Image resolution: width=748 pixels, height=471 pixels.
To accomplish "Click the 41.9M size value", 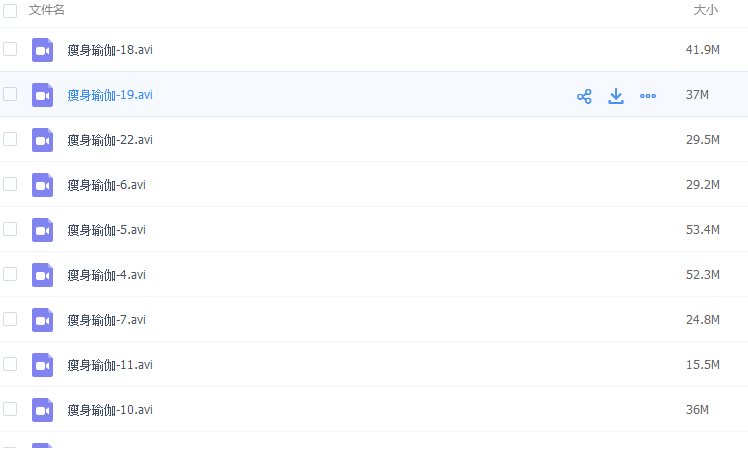I will pyautogui.click(x=703, y=50).
